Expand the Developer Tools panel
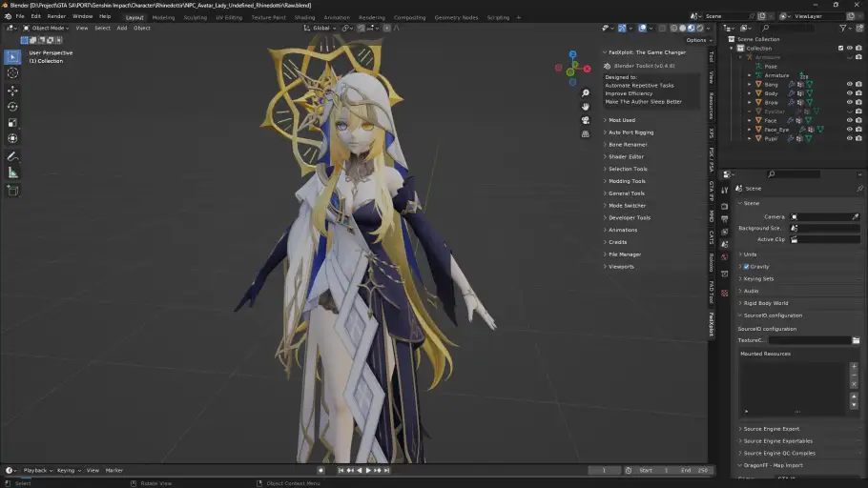This screenshot has width=868, height=488. 630,217
